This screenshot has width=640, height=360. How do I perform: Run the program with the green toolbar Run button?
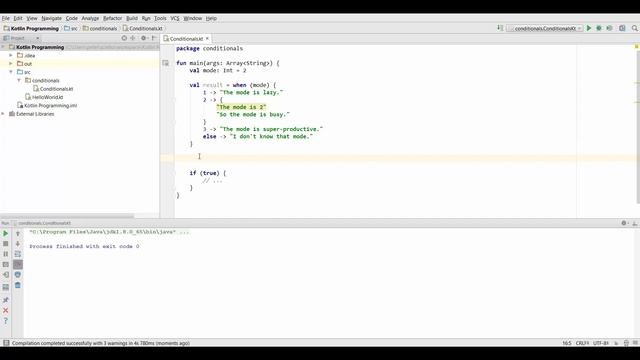coord(589,28)
